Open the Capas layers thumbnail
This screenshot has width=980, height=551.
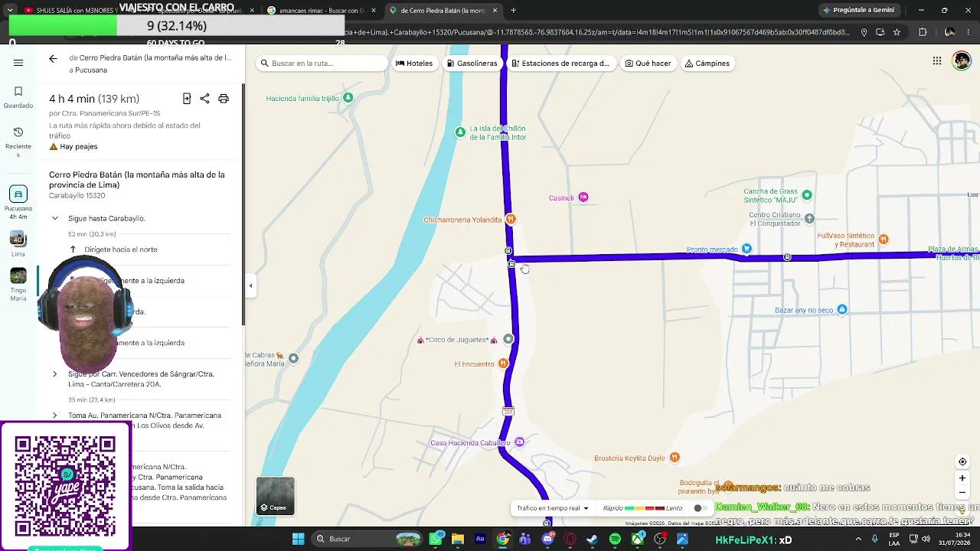click(x=275, y=496)
